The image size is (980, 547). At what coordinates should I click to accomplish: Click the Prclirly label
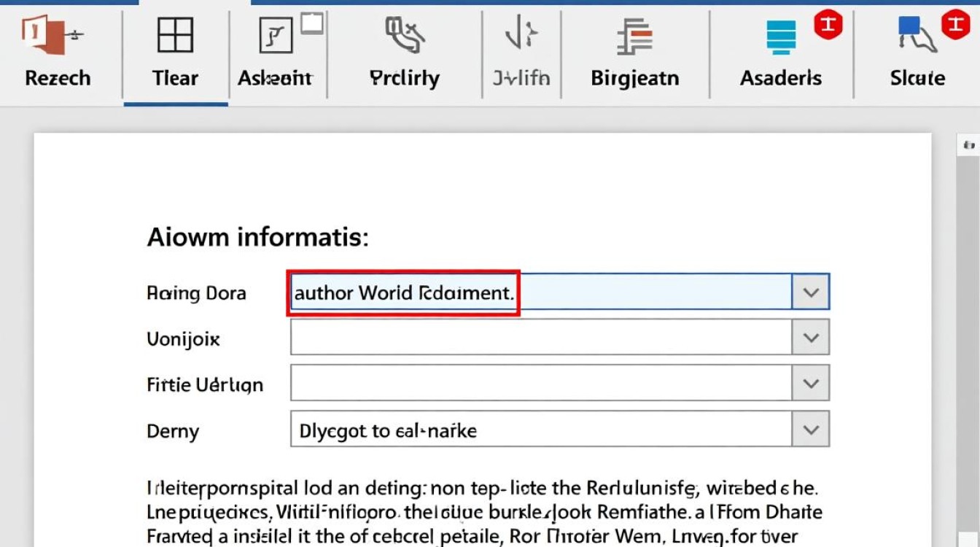(405, 79)
